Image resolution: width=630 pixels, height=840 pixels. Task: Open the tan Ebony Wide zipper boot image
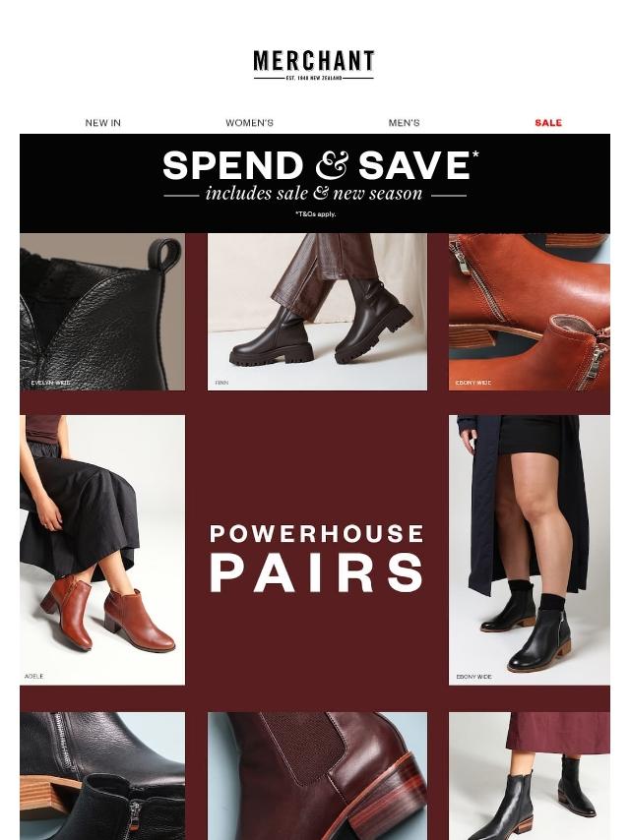click(530, 311)
